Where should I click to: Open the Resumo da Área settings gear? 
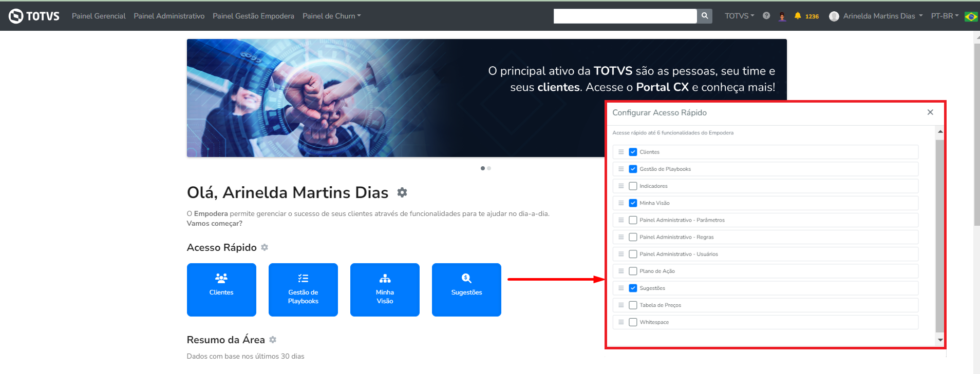(x=273, y=340)
